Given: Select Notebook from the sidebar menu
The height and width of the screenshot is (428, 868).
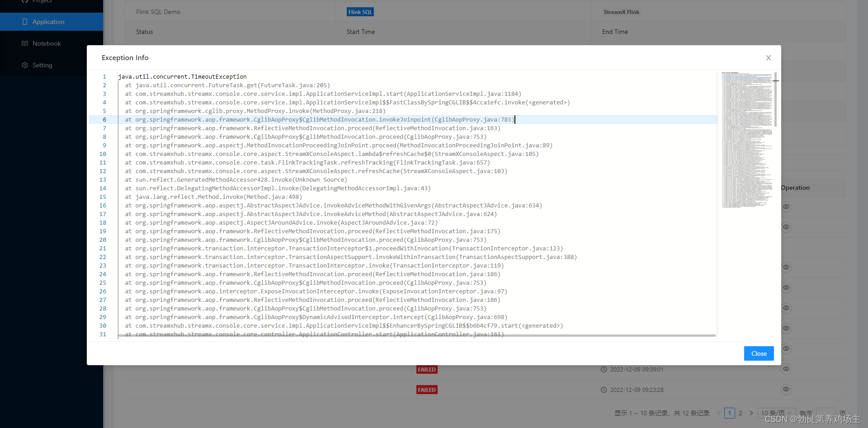Looking at the screenshot, I should coord(47,43).
